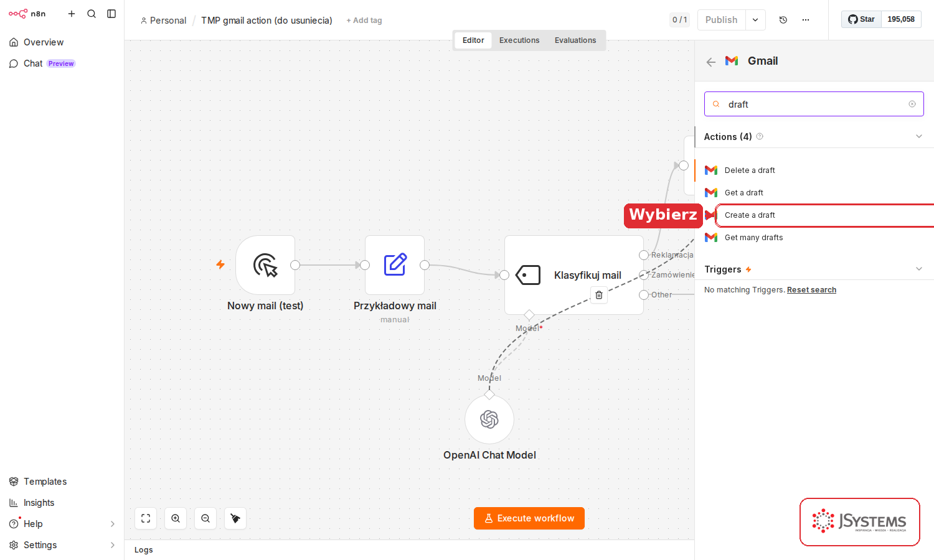Open search via magnifier icon in sidebar

(x=92, y=14)
